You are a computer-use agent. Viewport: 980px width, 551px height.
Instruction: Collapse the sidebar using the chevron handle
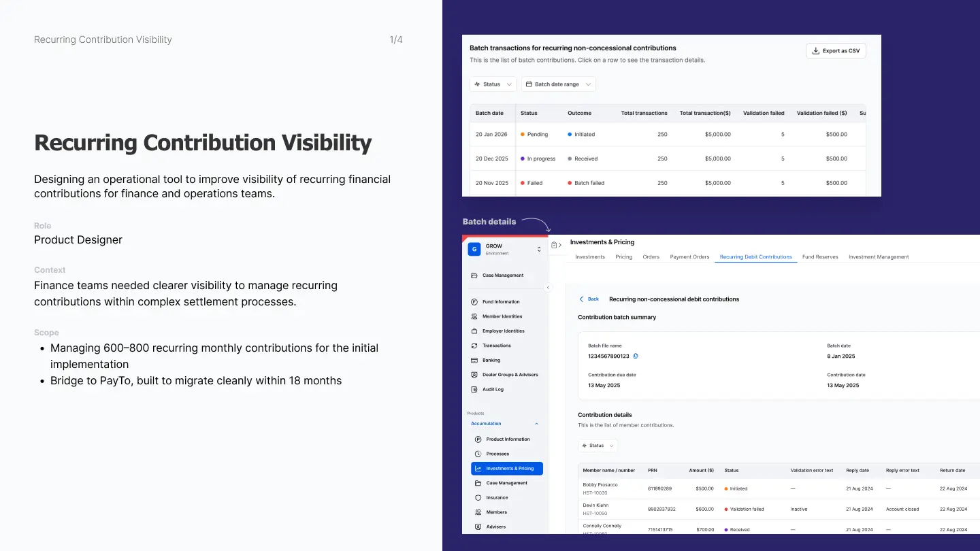coord(548,288)
